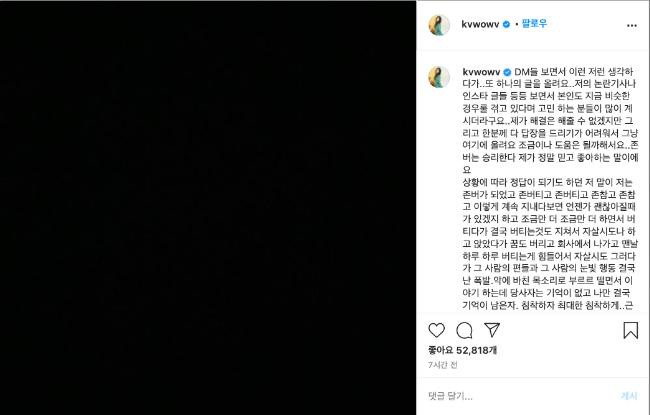
Task: Click the caption paragraph starting with DM들 보면서
Action: 551,120
